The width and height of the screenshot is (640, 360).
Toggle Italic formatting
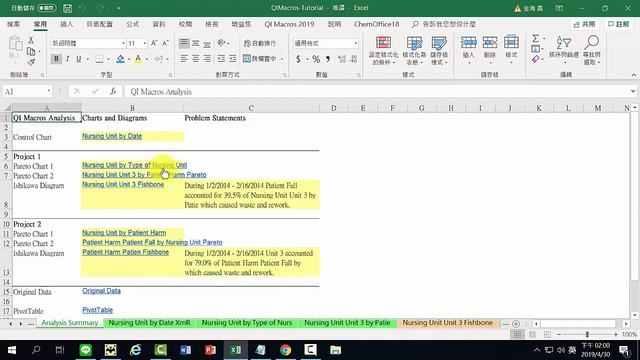(67, 59)
